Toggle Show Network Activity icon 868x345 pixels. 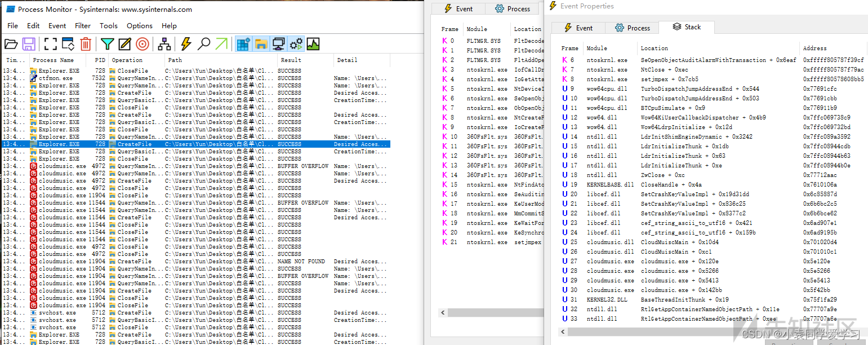click(278, 43)
